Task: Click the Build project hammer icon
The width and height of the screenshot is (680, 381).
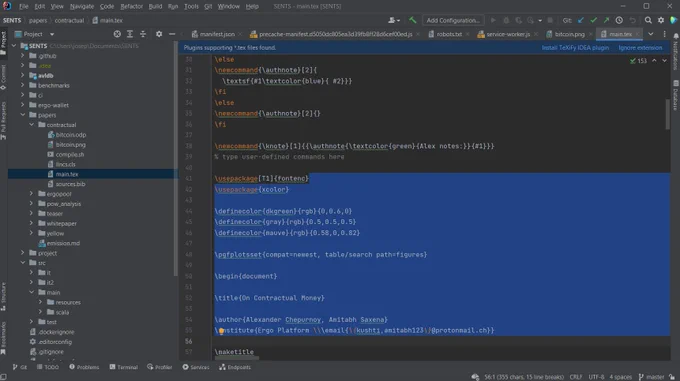Action: [412, 20]
